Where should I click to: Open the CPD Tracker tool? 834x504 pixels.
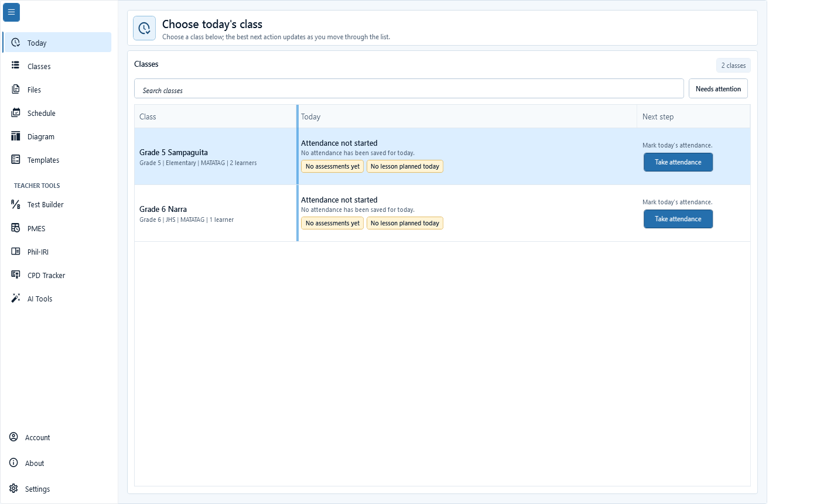57,275
